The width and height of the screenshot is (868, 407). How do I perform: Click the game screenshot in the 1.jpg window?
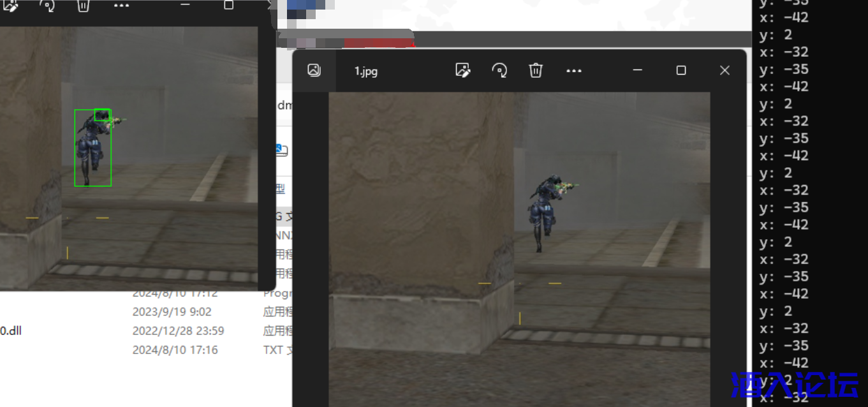(x=519, y=249)
